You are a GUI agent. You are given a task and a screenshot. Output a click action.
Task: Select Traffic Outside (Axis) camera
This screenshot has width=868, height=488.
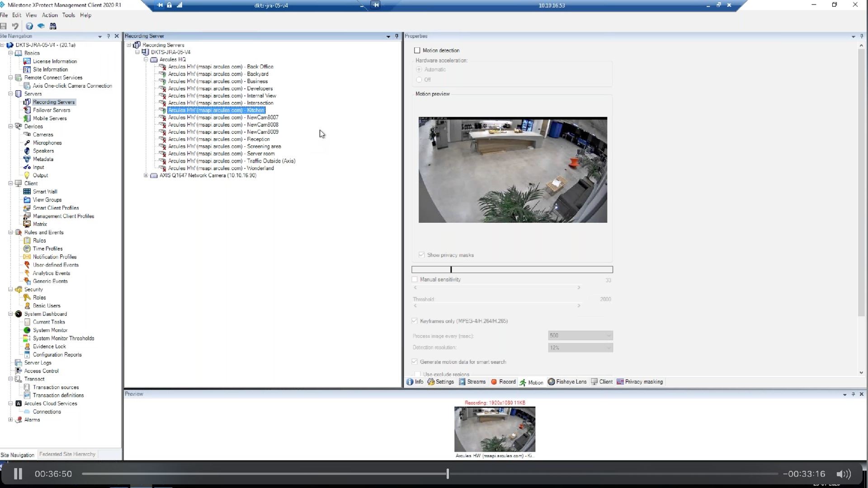click(x=231, y=161)
